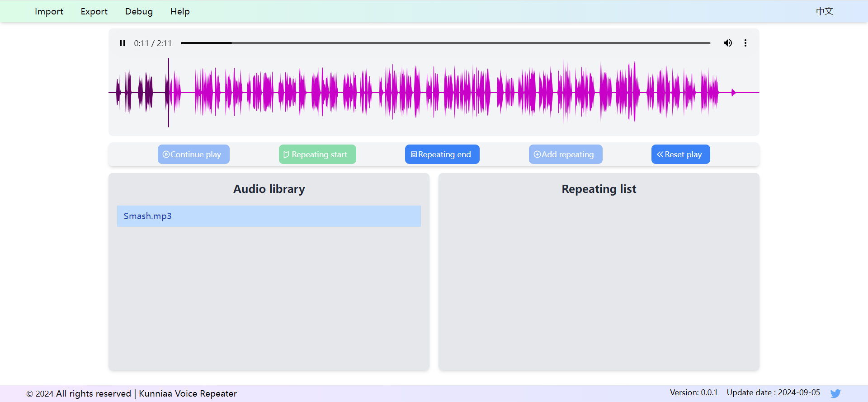Click the Repeating start button
This screenshot has width=868, height=402.
point(317,154)
